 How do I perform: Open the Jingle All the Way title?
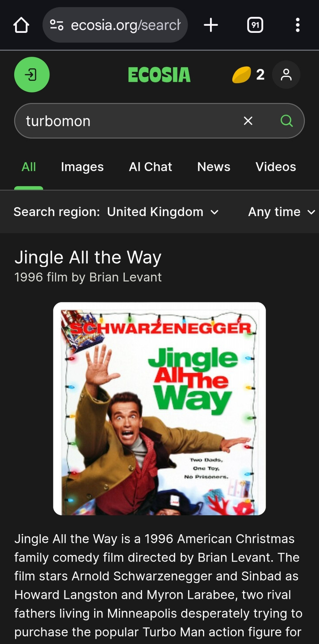pos(88,258)
